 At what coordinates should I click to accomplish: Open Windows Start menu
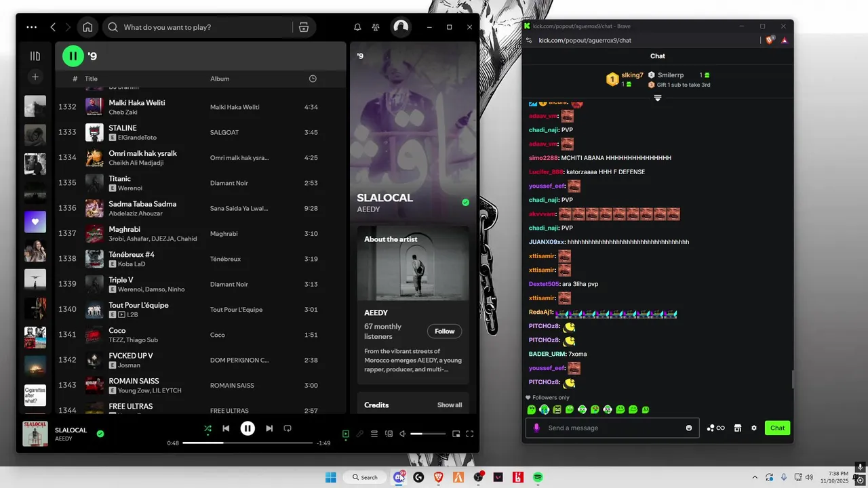330,477
